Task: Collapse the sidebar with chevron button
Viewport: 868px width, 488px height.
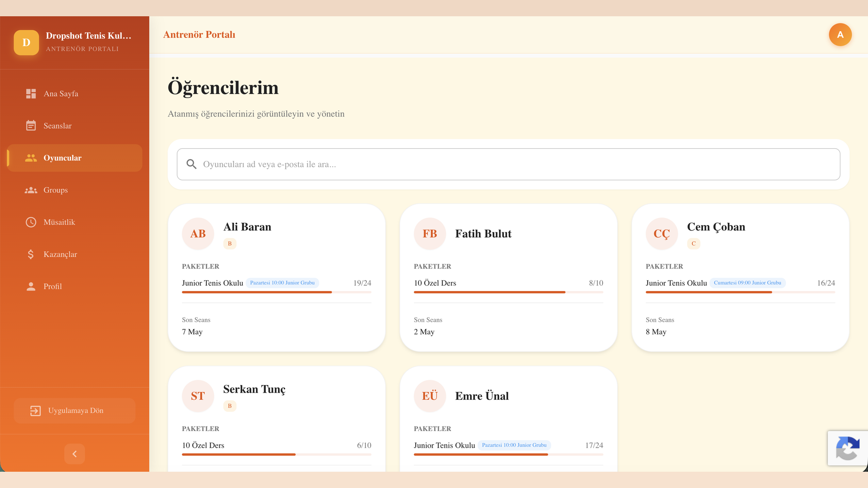Action: click(75, 454)
